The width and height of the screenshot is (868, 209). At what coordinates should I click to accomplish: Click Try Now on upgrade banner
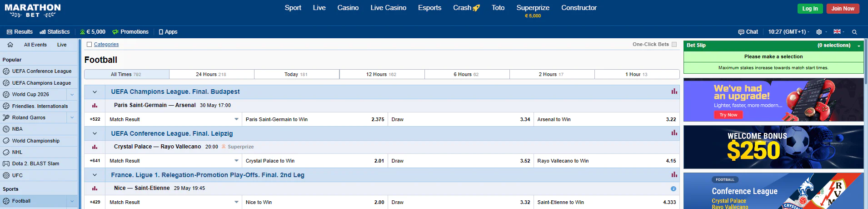click(728, 115)
